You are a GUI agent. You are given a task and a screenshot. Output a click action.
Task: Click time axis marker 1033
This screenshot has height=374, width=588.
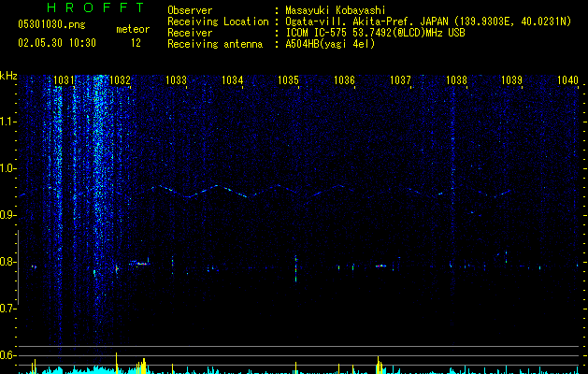click(x=176, y=79)
